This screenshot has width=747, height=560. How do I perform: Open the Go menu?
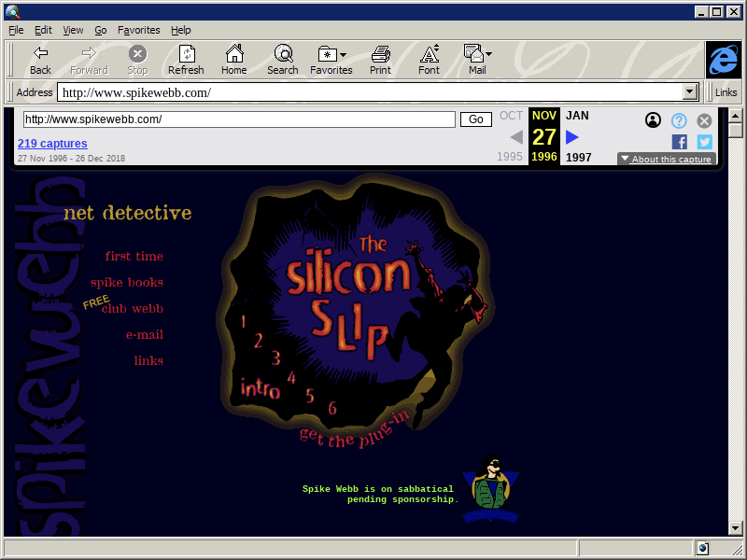100,30
